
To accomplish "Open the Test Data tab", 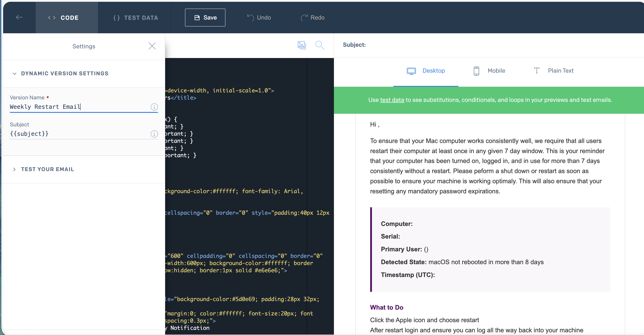I will click(135, 18).
